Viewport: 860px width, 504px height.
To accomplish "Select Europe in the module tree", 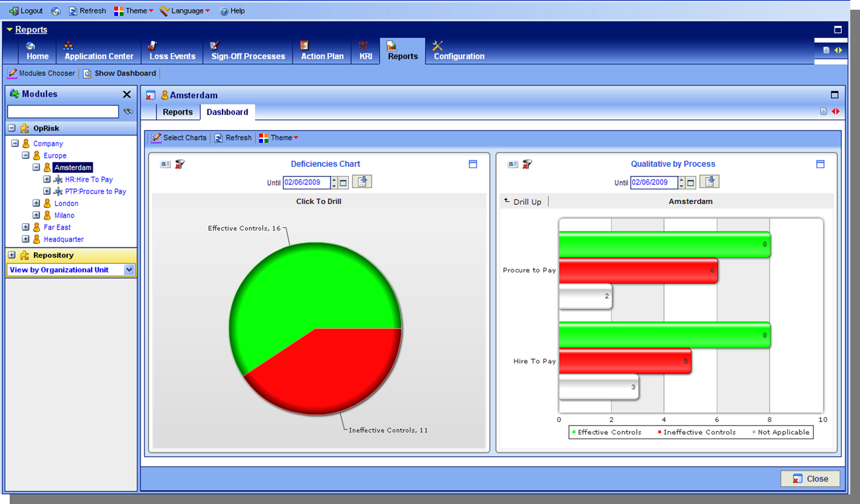I will [x=55, y=156].
